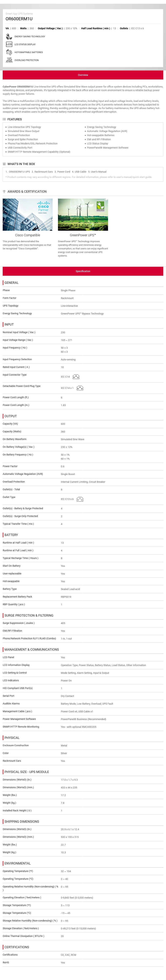Image resolution: width=166 pixels, height=980 pixels.
Task: Open the Cisco Compatible partner image
Action: pos(27,215)
